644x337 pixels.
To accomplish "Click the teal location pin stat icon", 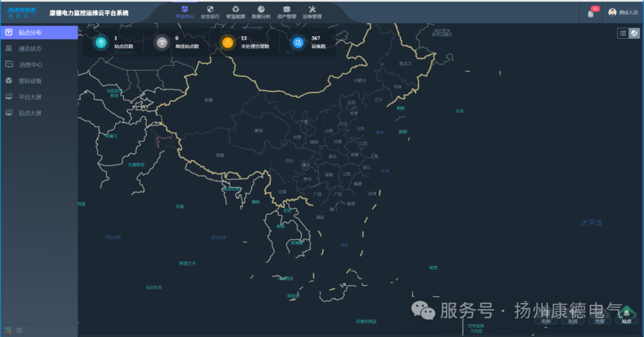I will 101,42.
